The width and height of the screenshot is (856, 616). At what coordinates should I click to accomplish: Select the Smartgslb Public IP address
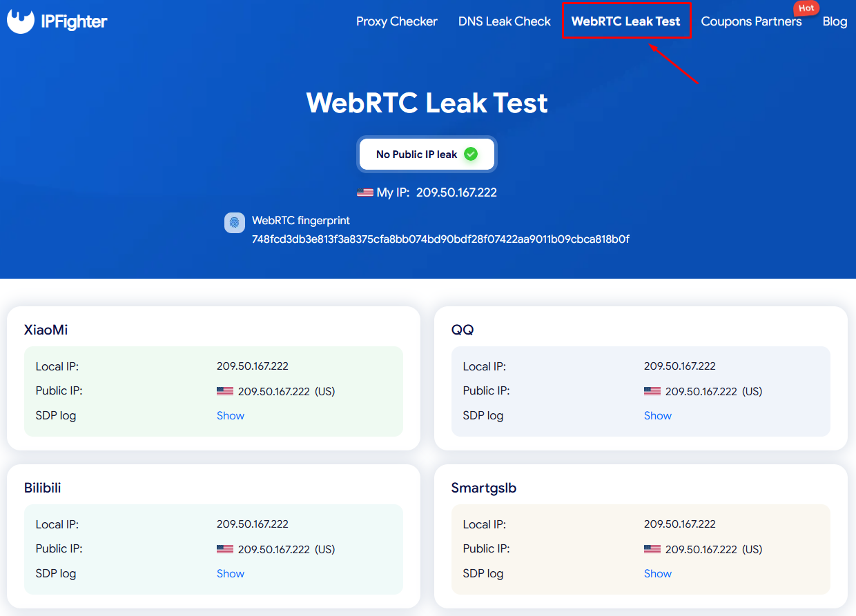[x=701, y=549]
